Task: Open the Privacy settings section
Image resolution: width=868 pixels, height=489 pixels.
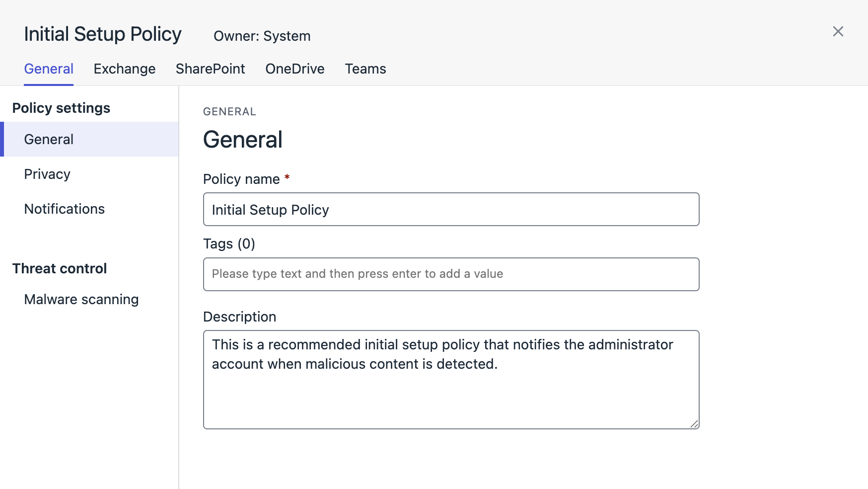Action: pos(47,174)
